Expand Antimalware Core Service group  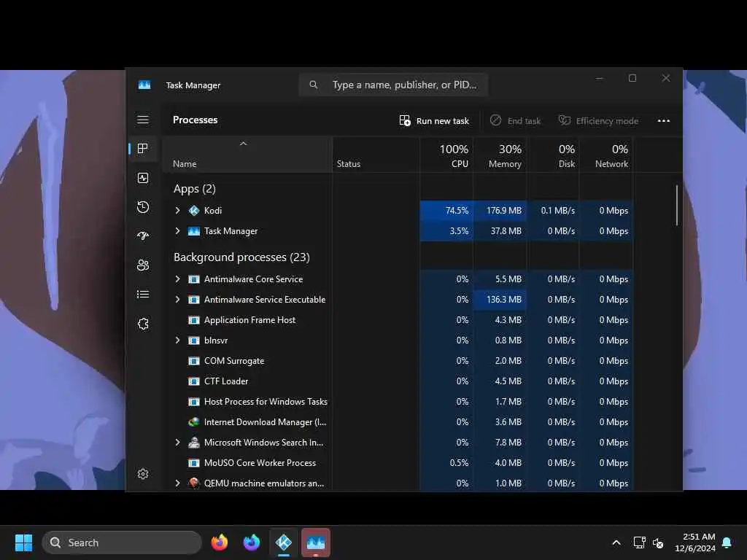[x=178, y=279]
